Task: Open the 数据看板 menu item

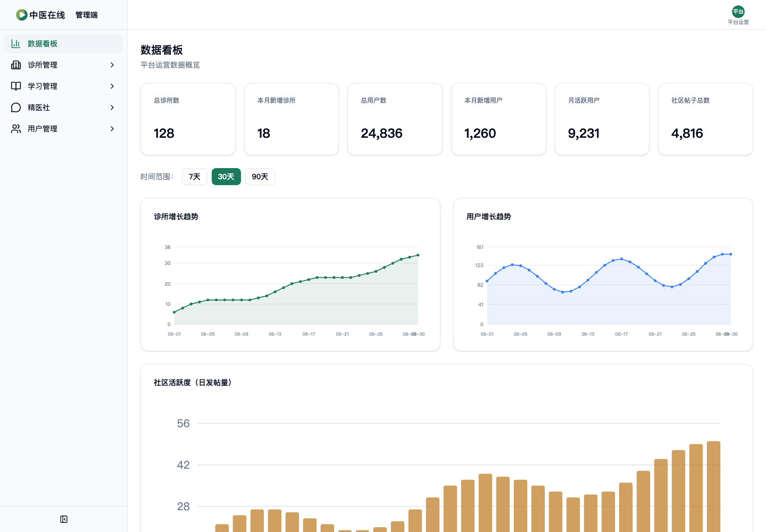Action: point(63,44)
